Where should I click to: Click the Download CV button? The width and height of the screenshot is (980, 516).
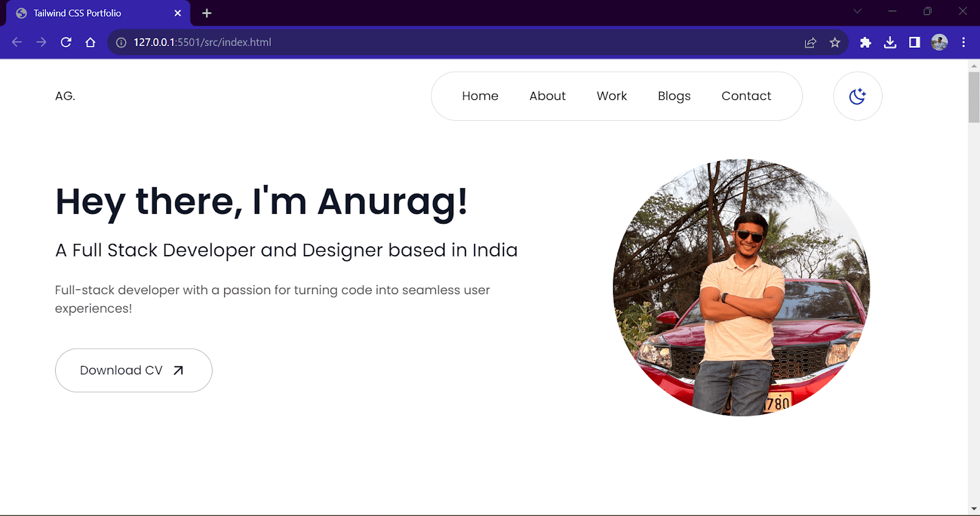[x=134, y=370]
